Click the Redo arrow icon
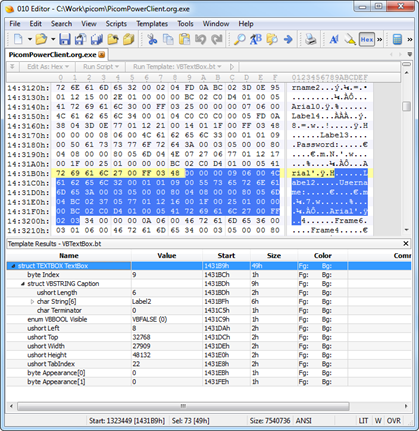The width and height of the screenshot is (419, 431). click(217, 39)
